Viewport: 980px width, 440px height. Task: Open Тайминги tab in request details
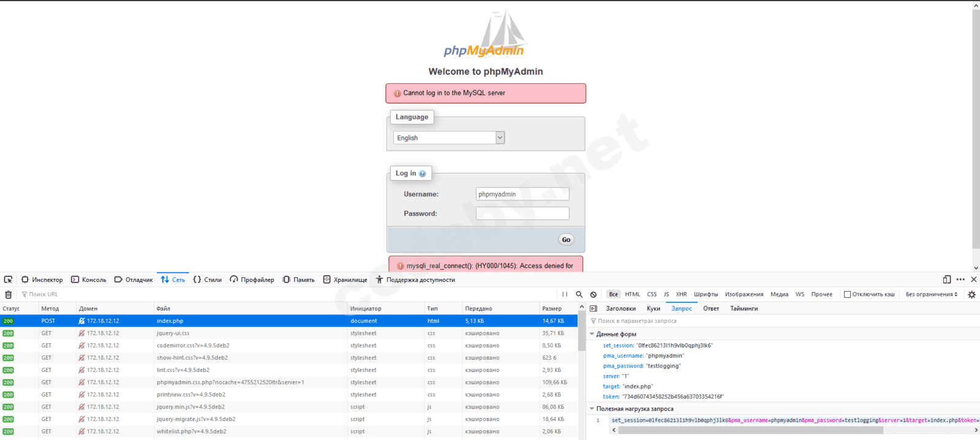click(744, 309)
